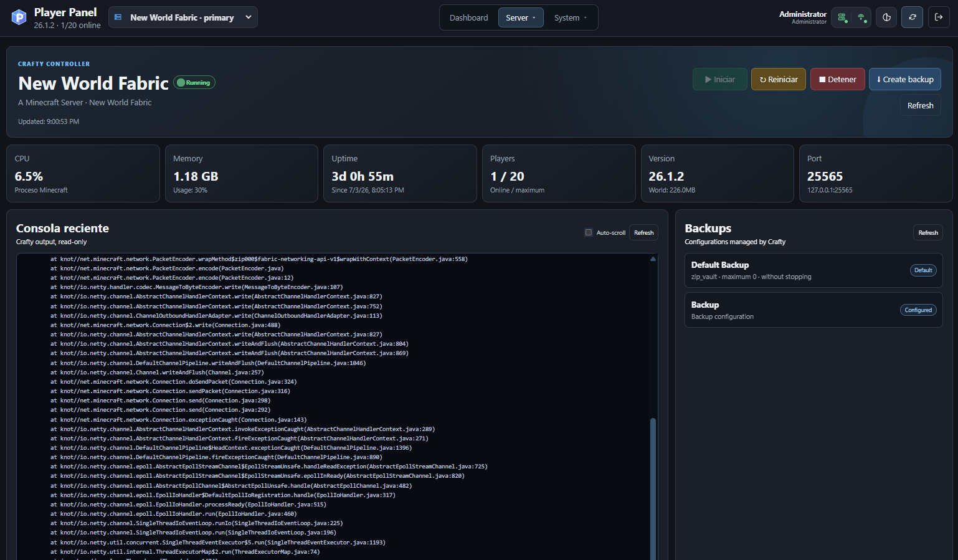The image size is (958, 560).
Task: Click the CRAFTY CONTROLLER label
Action: [x=54, y=64]
